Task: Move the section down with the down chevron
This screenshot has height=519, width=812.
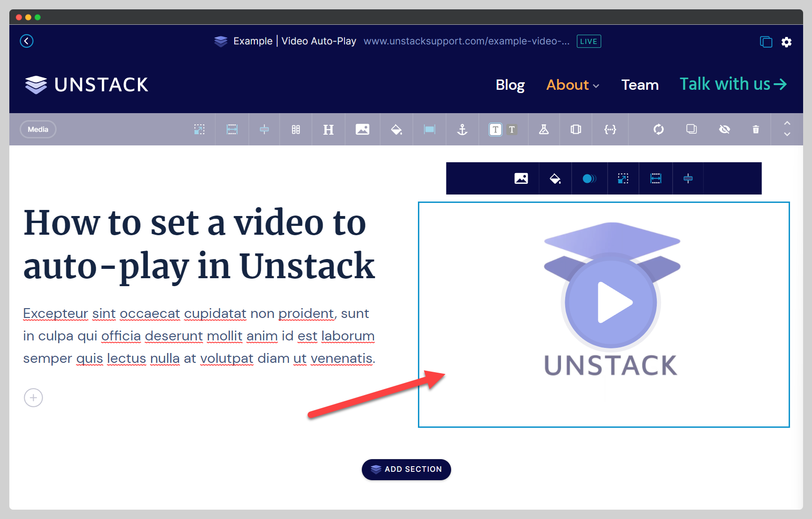Action: coord(787,135)
